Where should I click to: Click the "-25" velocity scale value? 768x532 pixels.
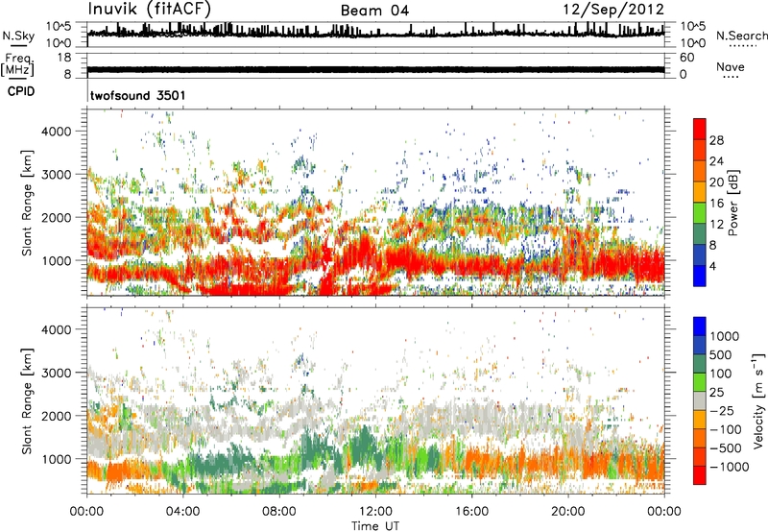coord(724,411)
